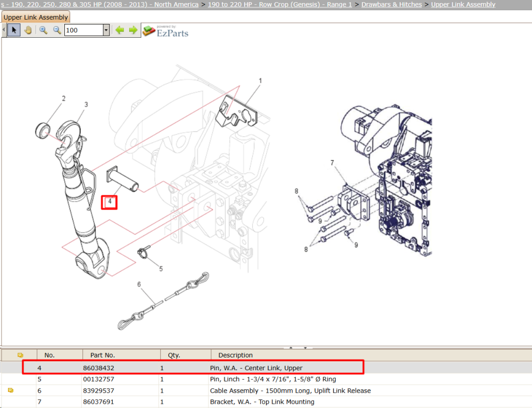Click callout number 6 by the cable

[139, 284]
